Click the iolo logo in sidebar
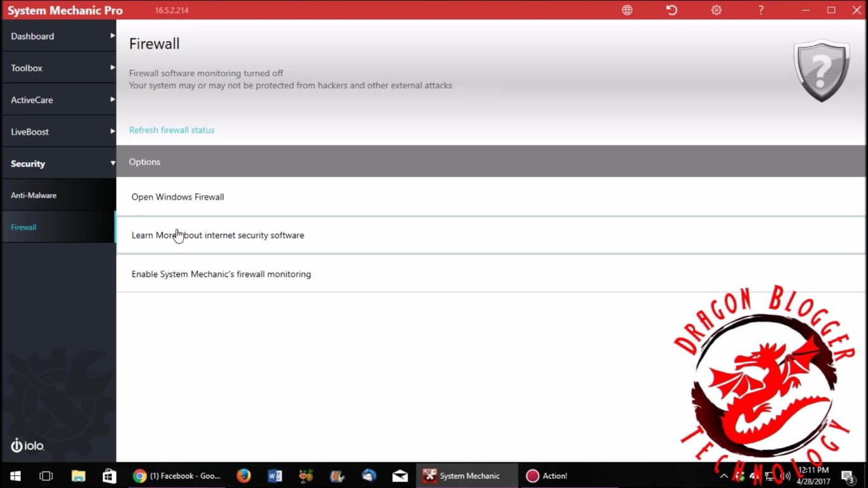 click(27, 445)
